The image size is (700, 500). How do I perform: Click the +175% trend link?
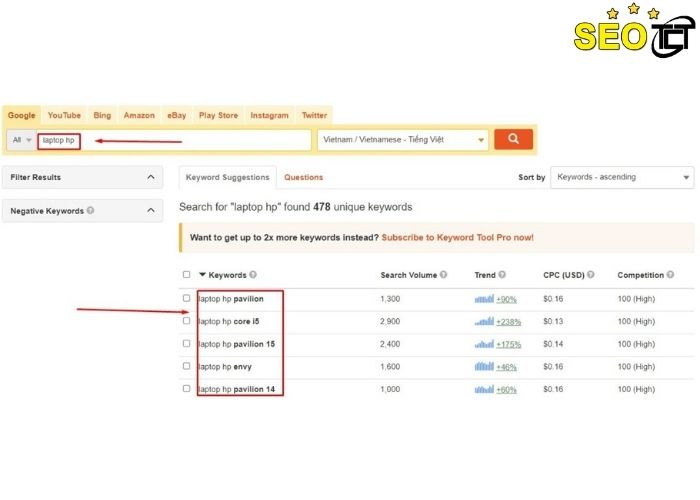click(508, 344)
